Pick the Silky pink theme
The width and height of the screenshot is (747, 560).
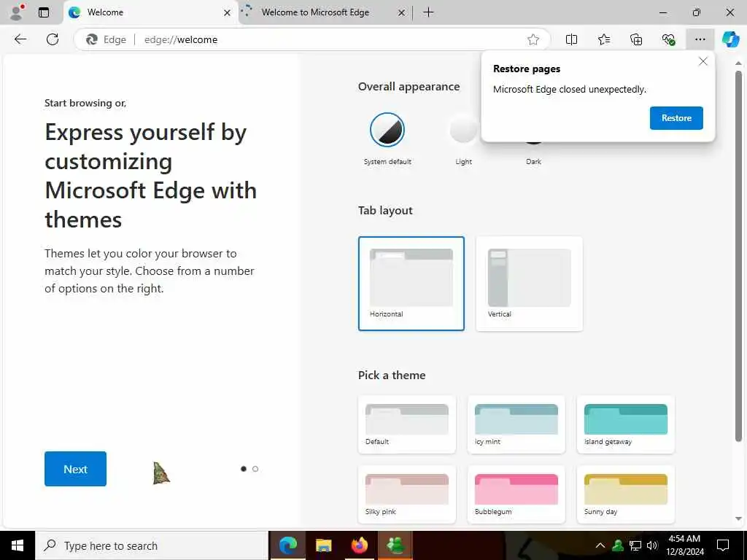pyautogui.click(x=407, y=494)
